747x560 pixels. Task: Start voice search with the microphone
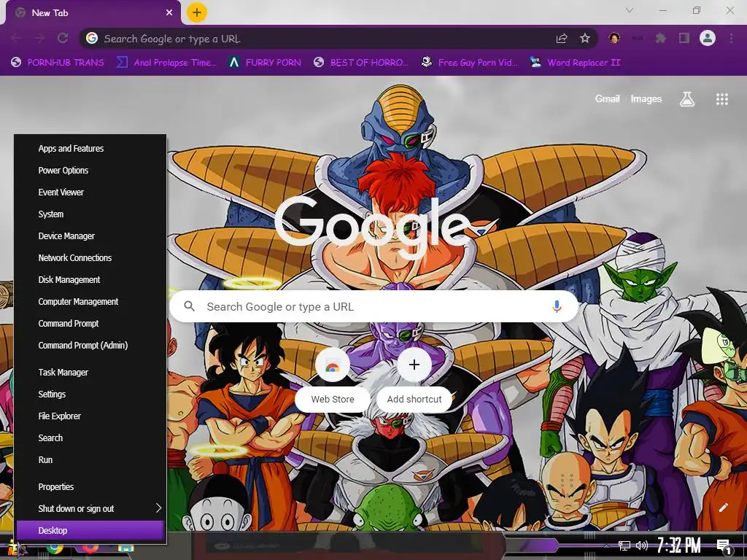pyautogui.click(x=557, y=307)
